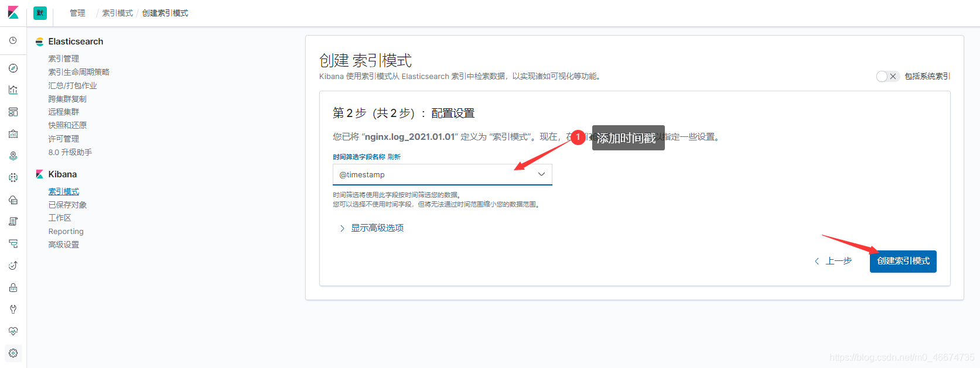The height and width of the screenshot is (368, 980).
Task: Open Dev Tools from the wrench icon
Action: 13,309
